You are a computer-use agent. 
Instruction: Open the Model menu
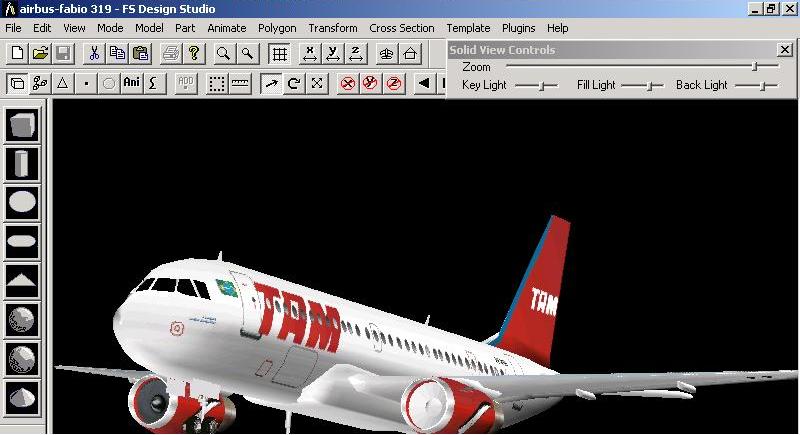tap(149, 28)
